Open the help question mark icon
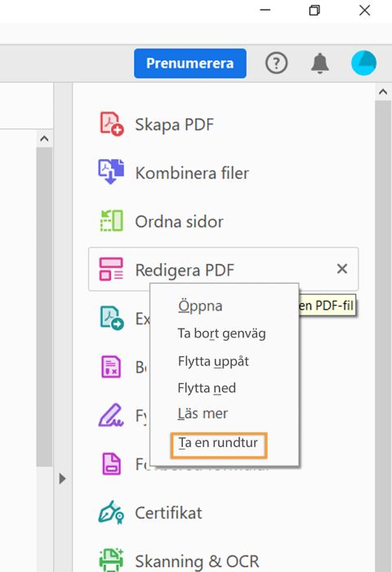 (276, 64)
